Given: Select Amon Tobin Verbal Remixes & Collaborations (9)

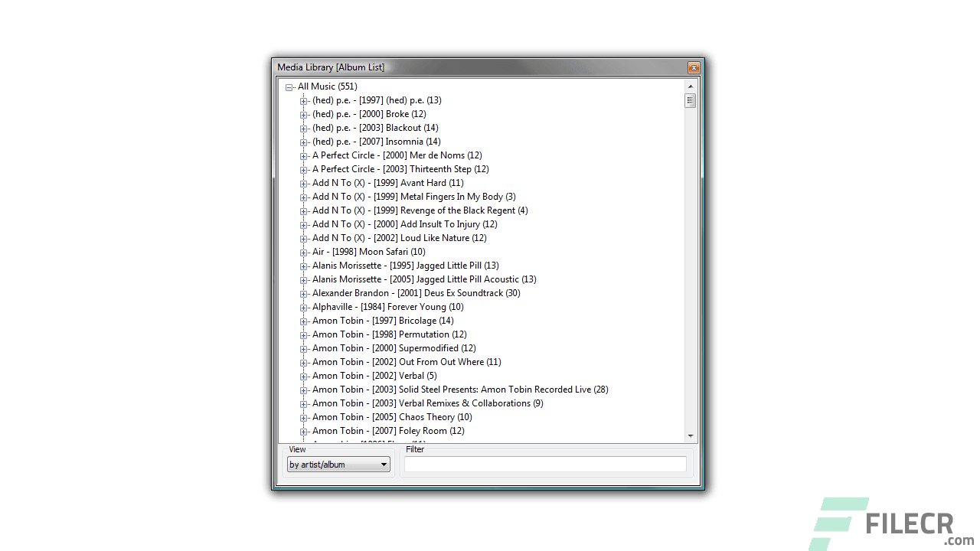Looking at the screenshot, I should 427,403.
